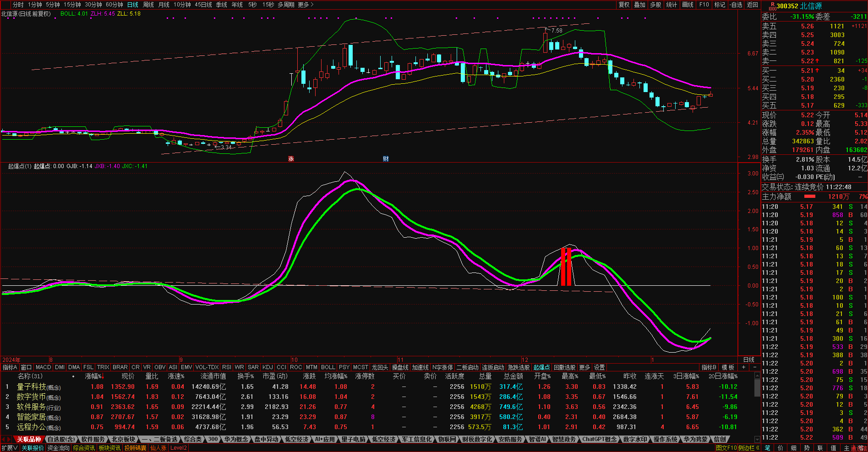
Task: Open the 资金流向 tab
Action: (59, 448)
